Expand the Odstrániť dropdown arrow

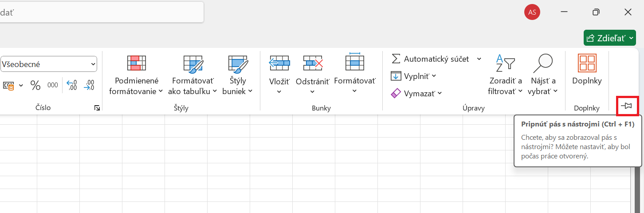click(313, 92)
